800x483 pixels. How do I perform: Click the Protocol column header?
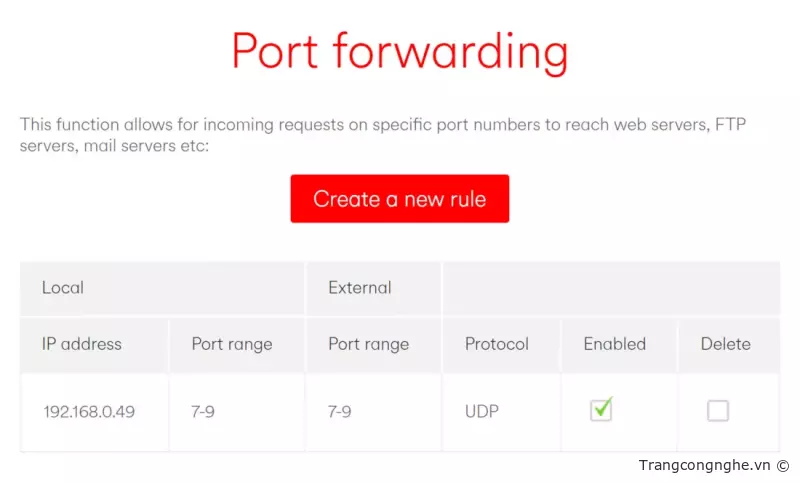(497, 344)
